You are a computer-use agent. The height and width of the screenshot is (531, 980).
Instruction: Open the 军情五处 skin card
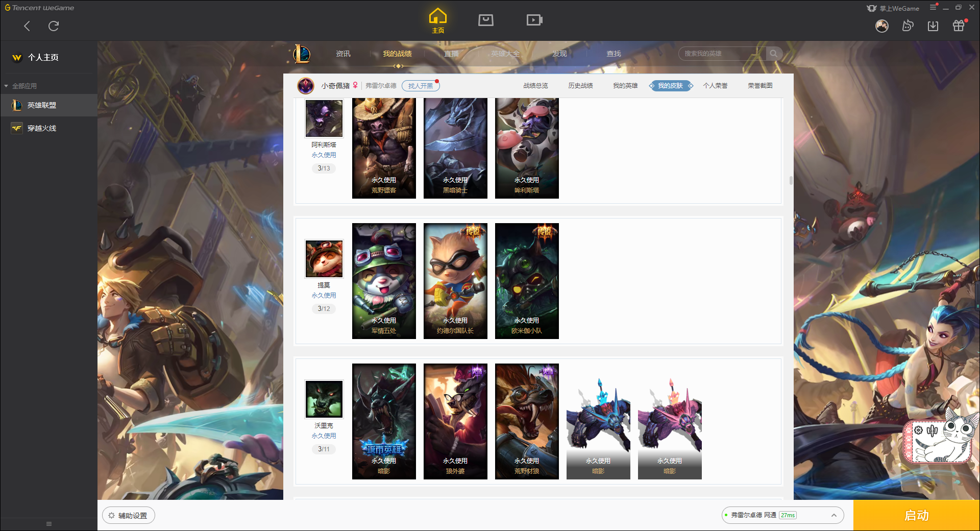point(384,281)
